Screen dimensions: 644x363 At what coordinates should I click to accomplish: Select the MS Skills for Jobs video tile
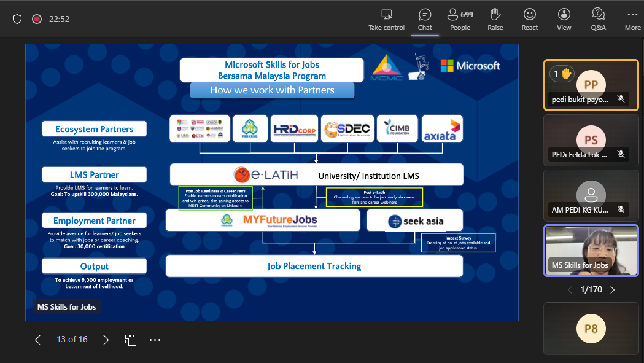pyautogui.click(x=591, y=249)
